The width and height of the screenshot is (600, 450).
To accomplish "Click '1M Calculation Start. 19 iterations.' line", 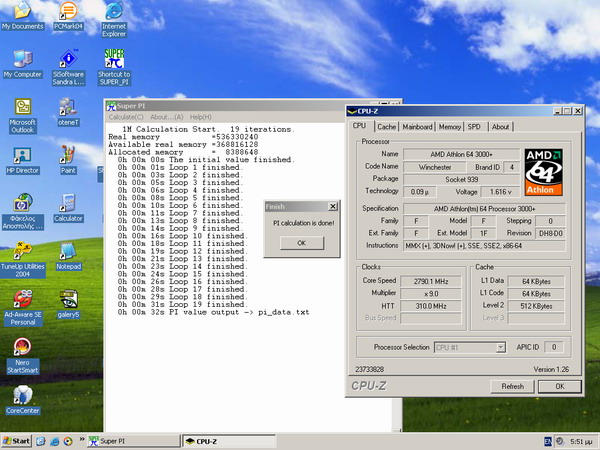I will tap(208, 129).
